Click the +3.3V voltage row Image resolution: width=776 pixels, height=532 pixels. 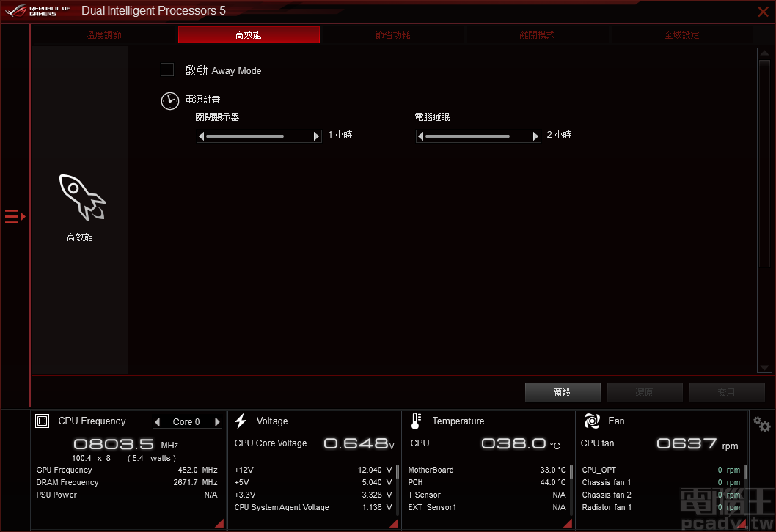[x=313, y=495]
